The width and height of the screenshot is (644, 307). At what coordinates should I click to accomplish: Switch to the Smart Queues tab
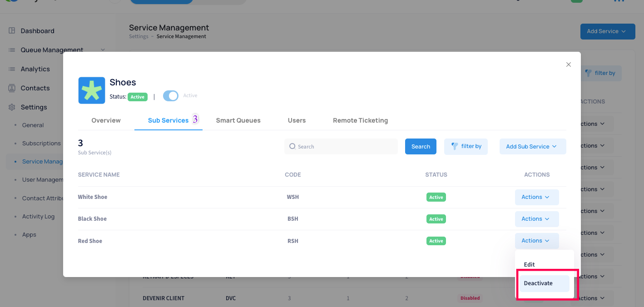238,120
